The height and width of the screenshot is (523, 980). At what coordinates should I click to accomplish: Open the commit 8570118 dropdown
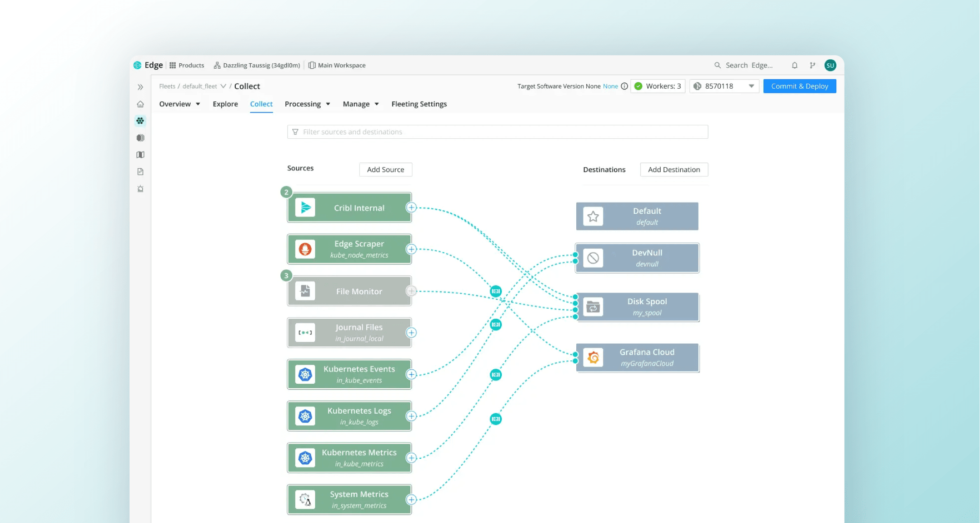(x=751, y=86)
